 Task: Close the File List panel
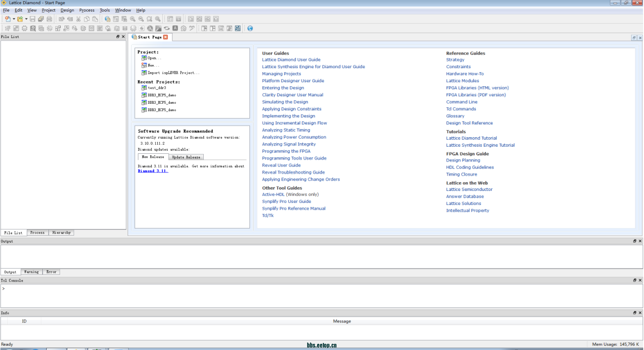click(123, 36)
